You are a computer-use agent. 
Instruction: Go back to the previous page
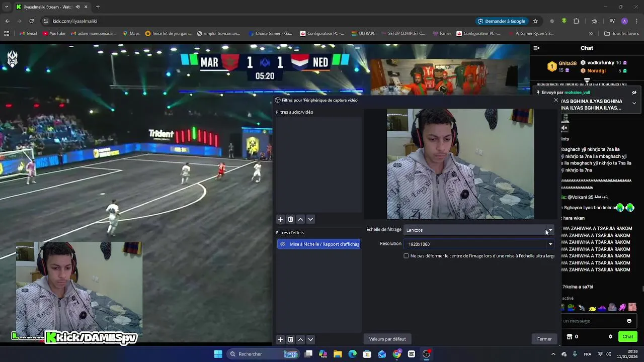pos(7,21)
